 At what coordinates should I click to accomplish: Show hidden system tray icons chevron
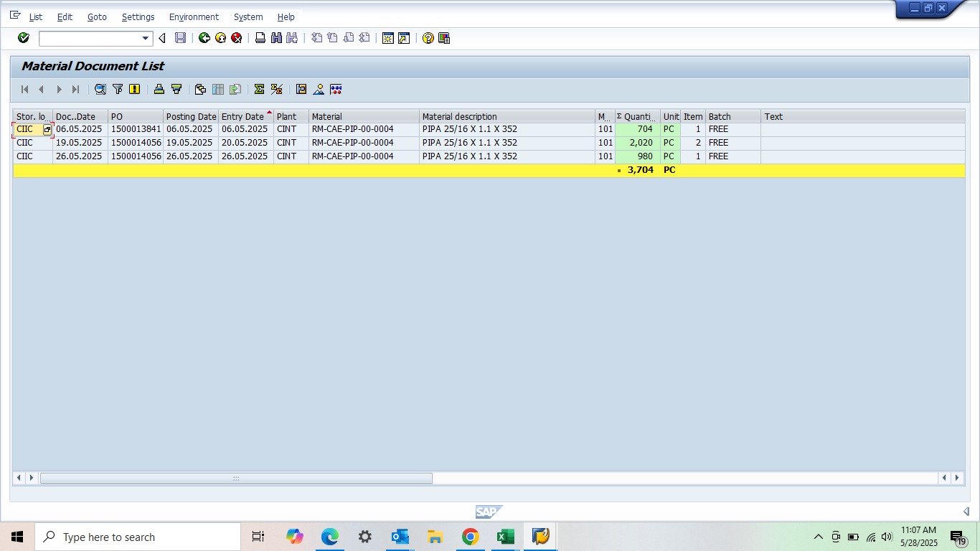[x=818, y=537]
